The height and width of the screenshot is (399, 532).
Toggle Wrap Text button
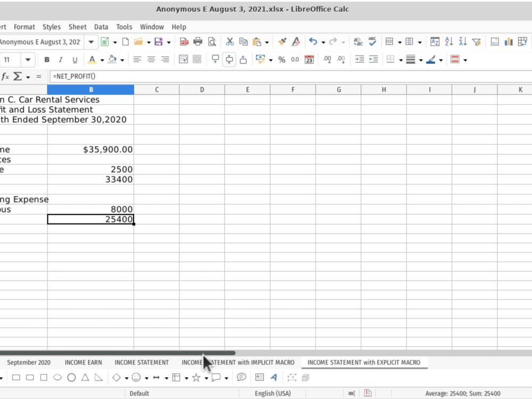click(183, 60)
